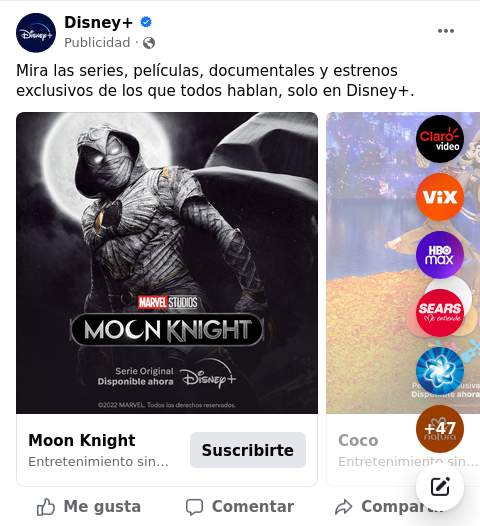Click the compose new message pencil icon
Image resolution: width=480 pixels, height=526 pixels.
point(440,487)
